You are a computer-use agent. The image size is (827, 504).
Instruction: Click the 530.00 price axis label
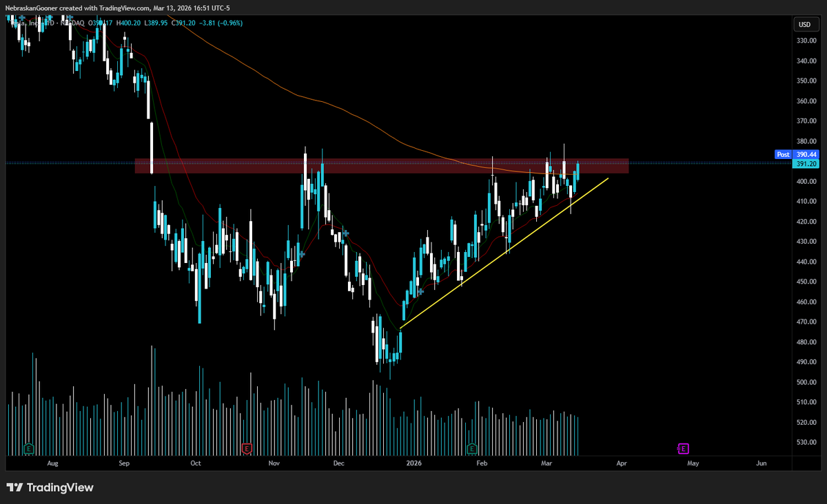point(806,442)
